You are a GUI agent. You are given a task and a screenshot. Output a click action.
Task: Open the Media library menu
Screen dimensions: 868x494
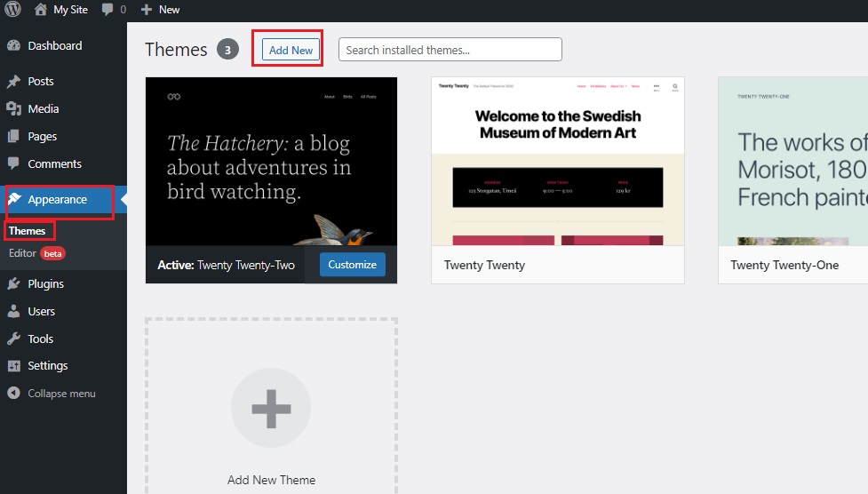(x=44, y=109)
